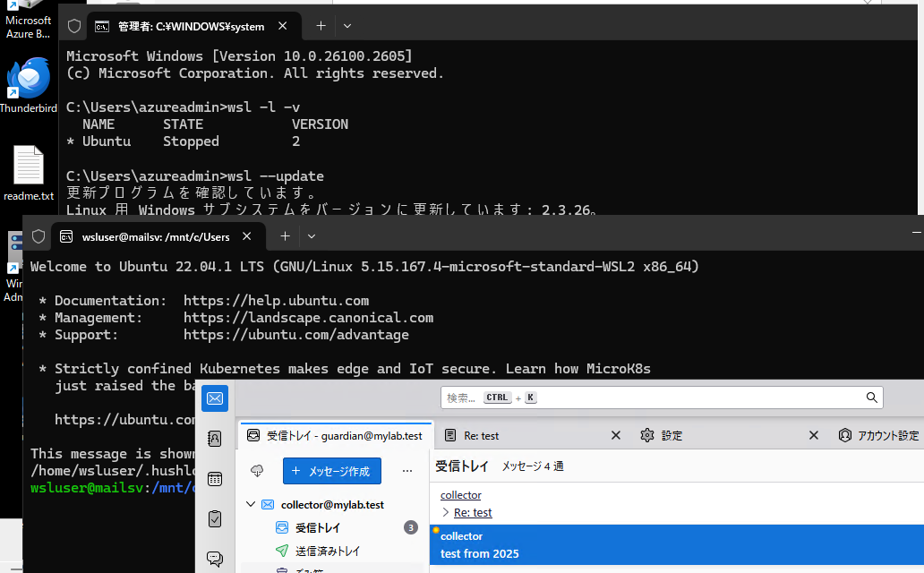This screenshot has width=924, height=573.
Task: Close the 設定 tab
Action: tap(814, 435)
